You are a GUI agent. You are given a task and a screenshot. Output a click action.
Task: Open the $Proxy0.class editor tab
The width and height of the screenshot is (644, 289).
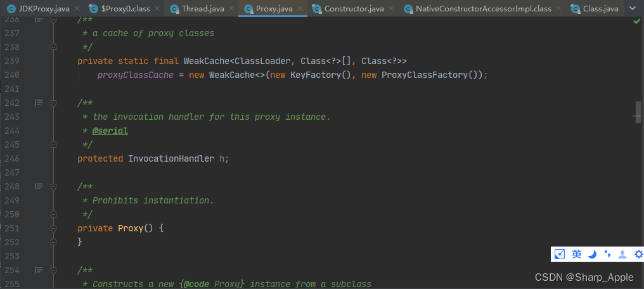point(125,8)
